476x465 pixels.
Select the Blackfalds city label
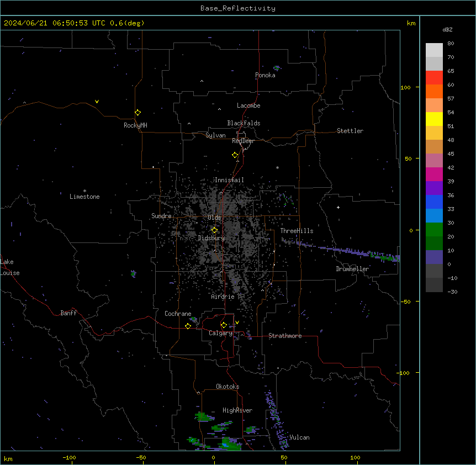(x=244, y=123)
